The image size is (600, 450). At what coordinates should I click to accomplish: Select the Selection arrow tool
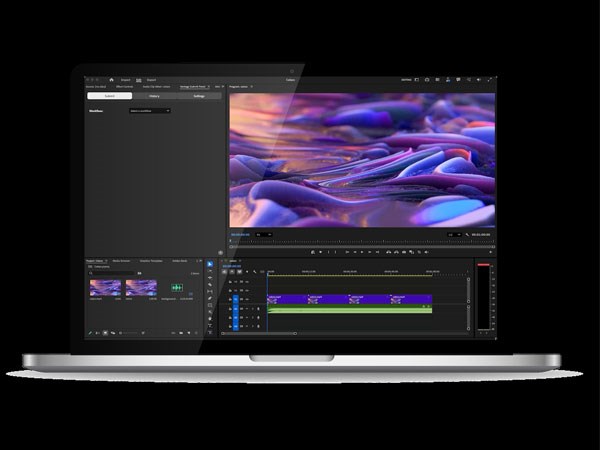tap(210, 264)
